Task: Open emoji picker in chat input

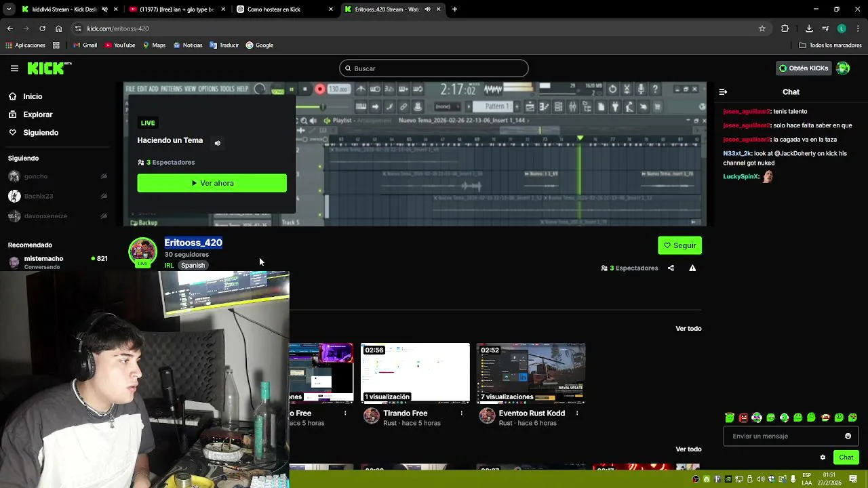Action: point(848,436)
